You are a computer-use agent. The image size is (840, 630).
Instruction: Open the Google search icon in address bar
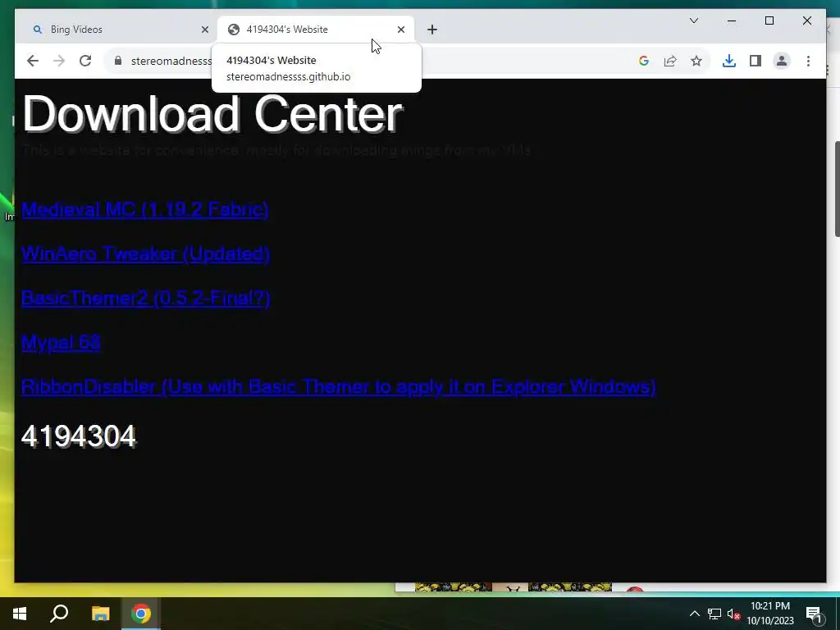point(644,61)
